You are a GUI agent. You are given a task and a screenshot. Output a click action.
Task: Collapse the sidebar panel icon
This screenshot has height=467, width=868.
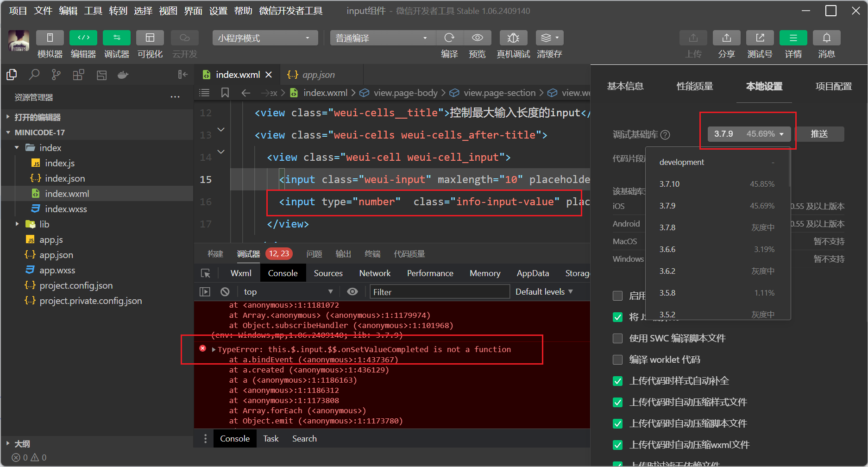click(183, 75)
